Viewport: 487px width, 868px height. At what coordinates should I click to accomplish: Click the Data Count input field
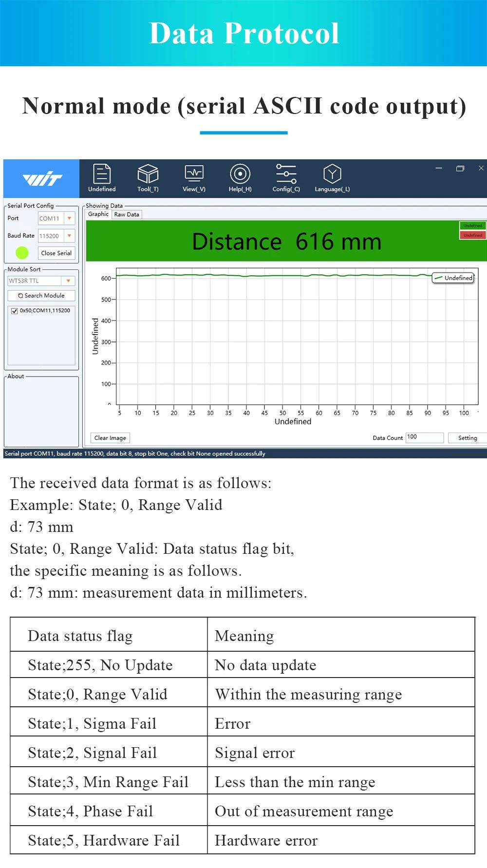[x=424, y=437]
